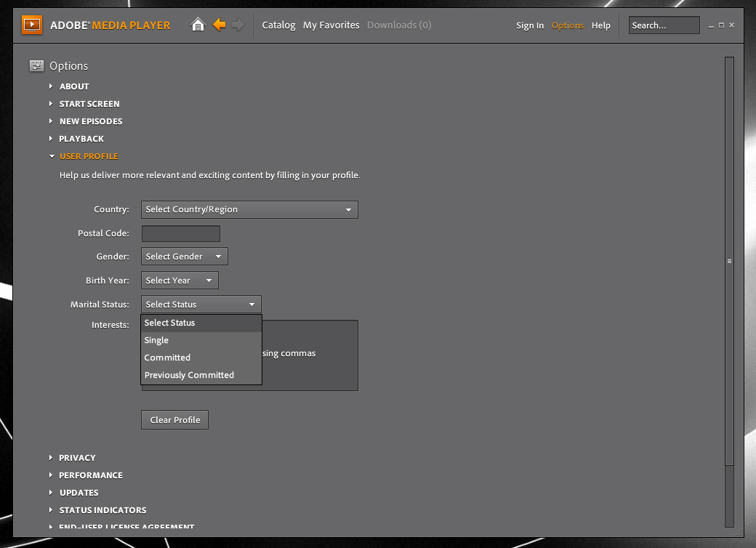Open the Catalog tab
Viewport: 756px width, 548px height.
(278, 25)
